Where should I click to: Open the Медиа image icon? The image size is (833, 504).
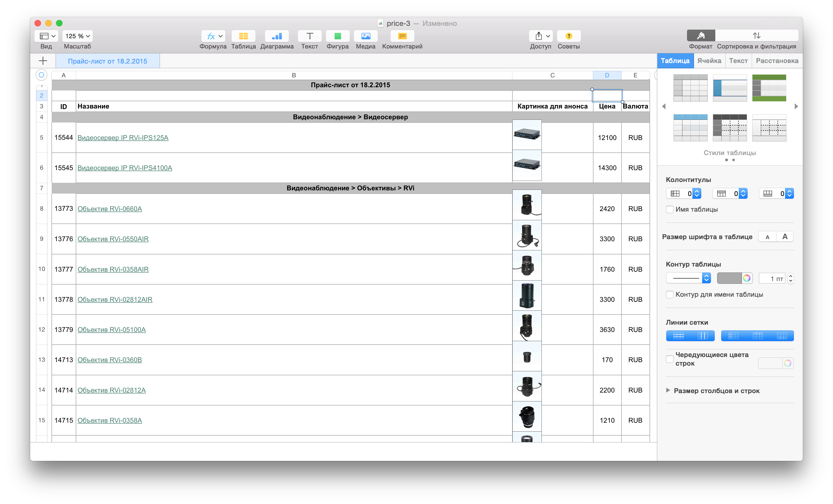point(366,36)
